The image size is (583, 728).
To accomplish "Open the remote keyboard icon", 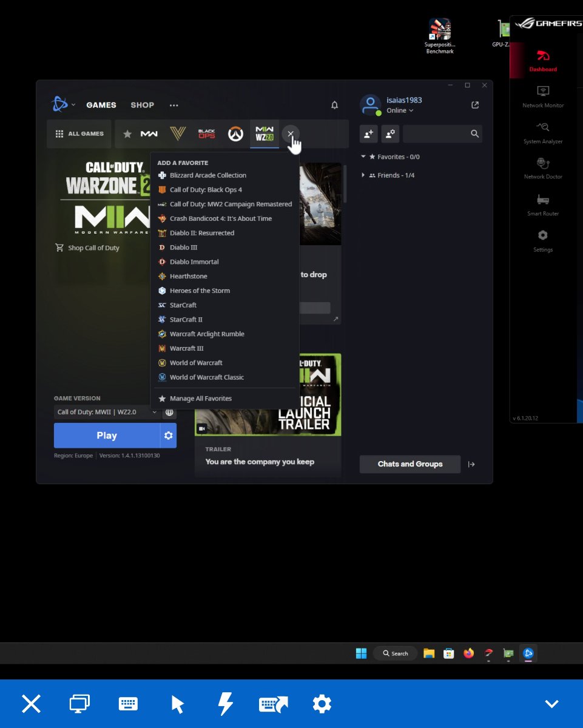I will coord(128,704).
